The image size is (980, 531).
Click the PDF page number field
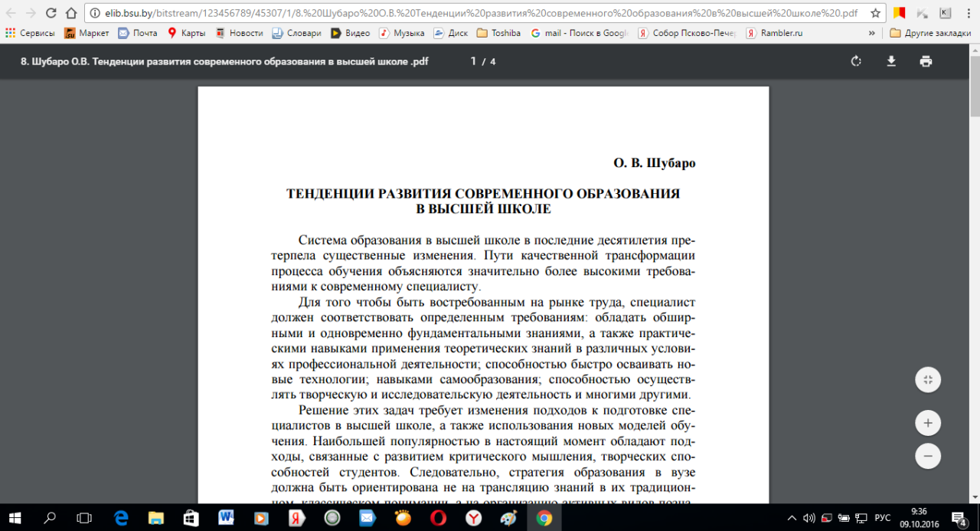pos(473,61)
